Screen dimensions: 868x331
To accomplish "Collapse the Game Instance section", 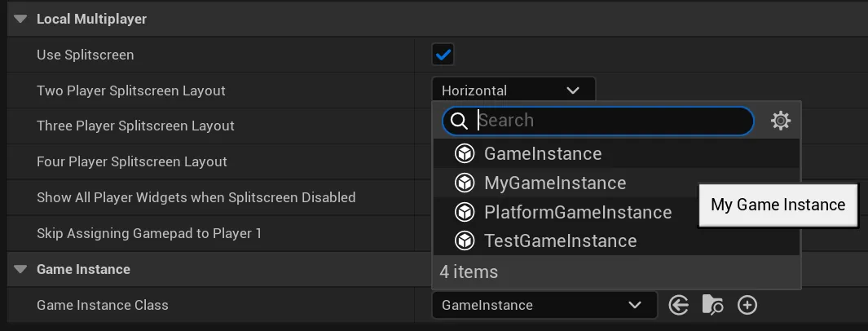I will click(20, 269).
